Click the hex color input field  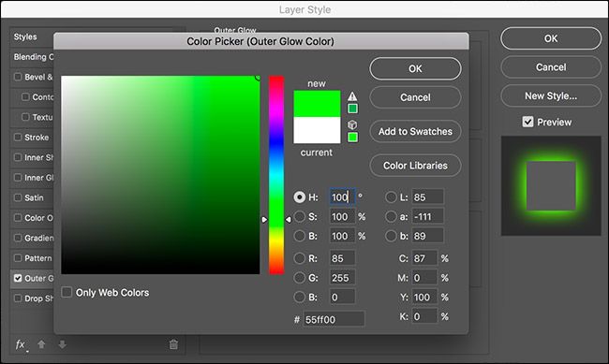pos(334,319)
